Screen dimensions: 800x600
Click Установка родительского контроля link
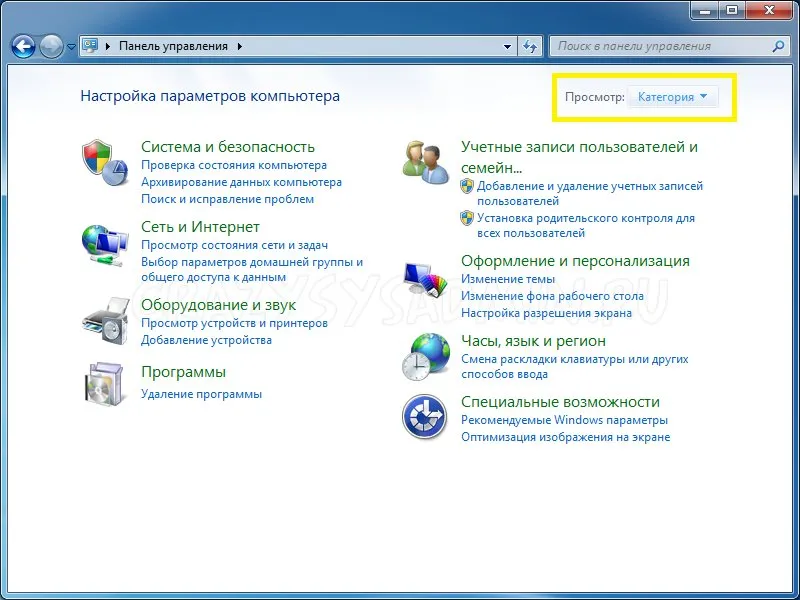pos(585,226)
